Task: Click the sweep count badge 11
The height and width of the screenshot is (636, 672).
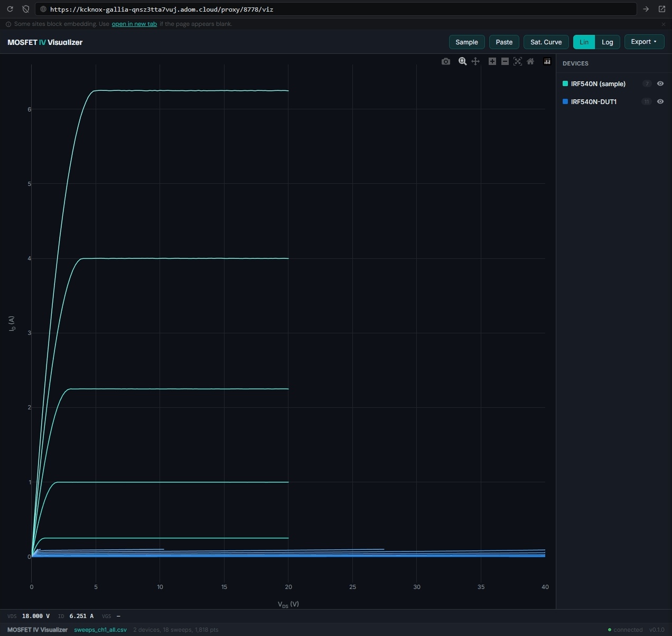Action: (647, 101)
